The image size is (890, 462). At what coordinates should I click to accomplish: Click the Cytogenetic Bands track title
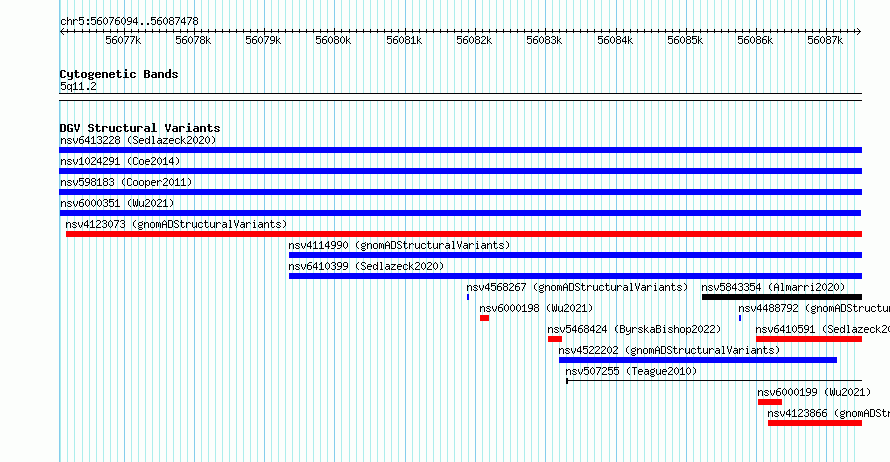point(119,74)
